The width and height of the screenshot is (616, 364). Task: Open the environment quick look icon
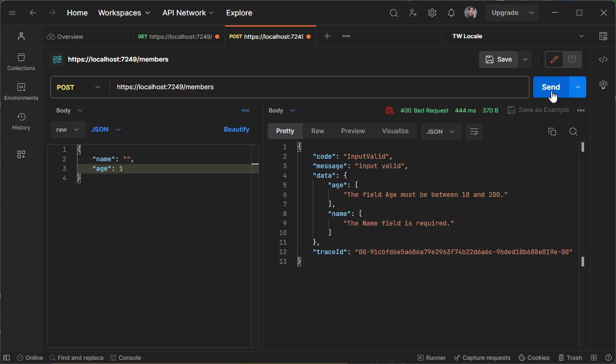[603, 36]
